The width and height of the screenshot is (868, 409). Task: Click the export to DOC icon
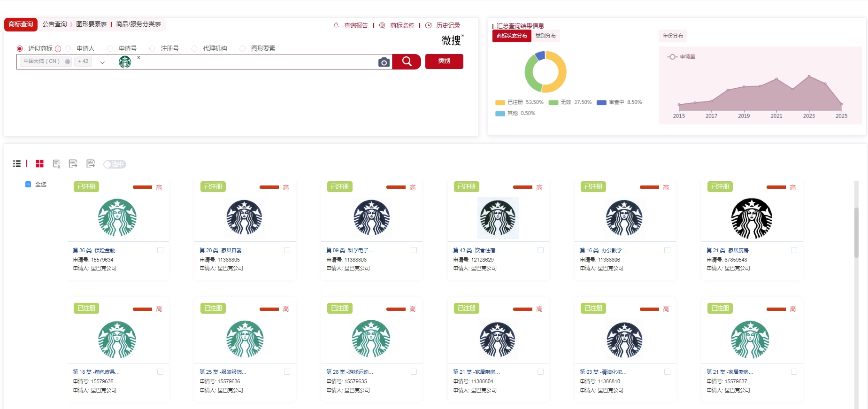coord(73,163)
